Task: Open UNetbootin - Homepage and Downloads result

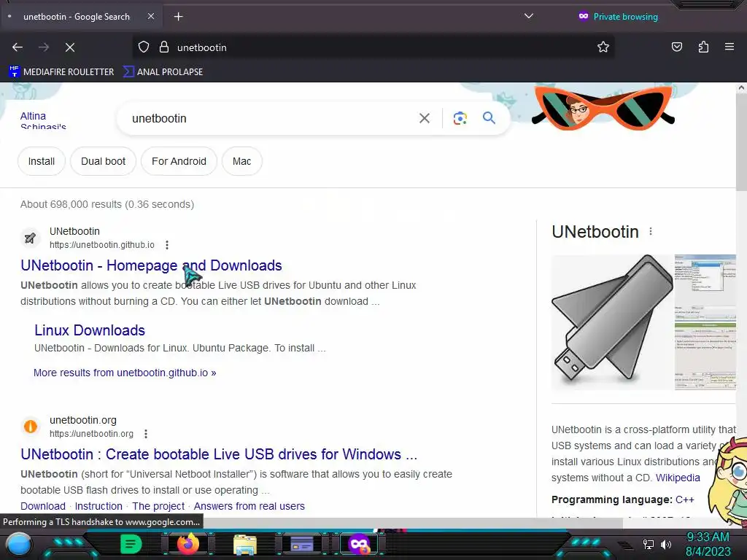Action: click(x=151, y=265)
